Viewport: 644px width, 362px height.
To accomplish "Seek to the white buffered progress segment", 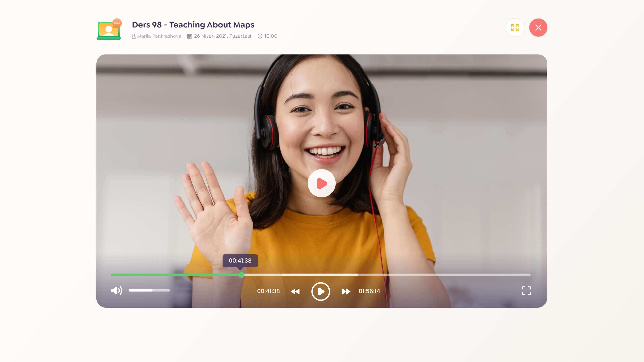I will (320, 275).
